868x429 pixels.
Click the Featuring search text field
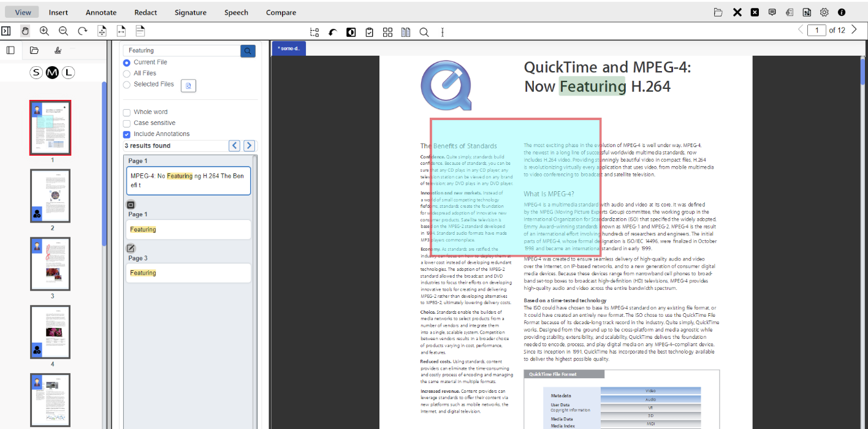click(x=182, y=51)
